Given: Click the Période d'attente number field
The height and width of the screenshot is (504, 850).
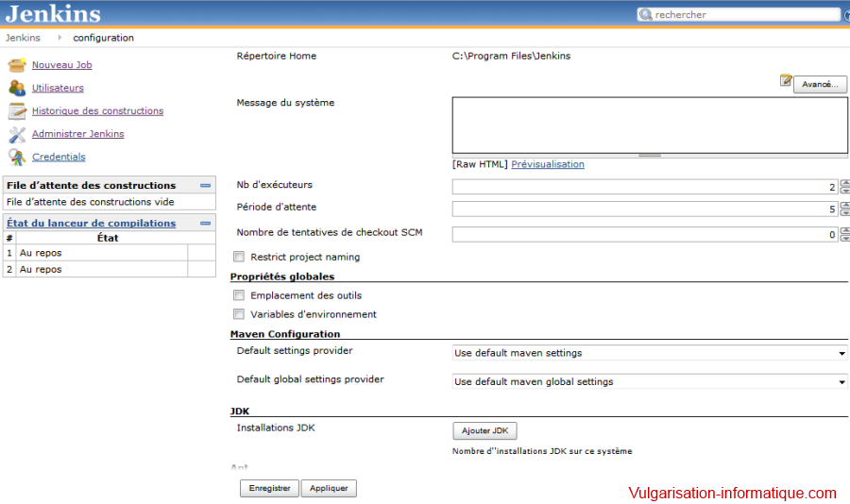Looking at the screenshot, I should tap(645, 210).
